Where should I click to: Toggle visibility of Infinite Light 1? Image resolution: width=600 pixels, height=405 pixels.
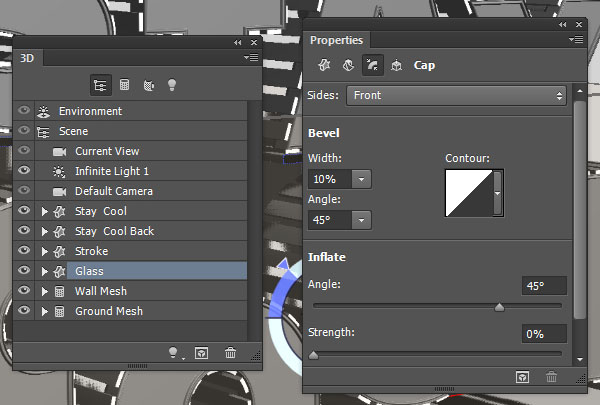click(x=24, y=170)
